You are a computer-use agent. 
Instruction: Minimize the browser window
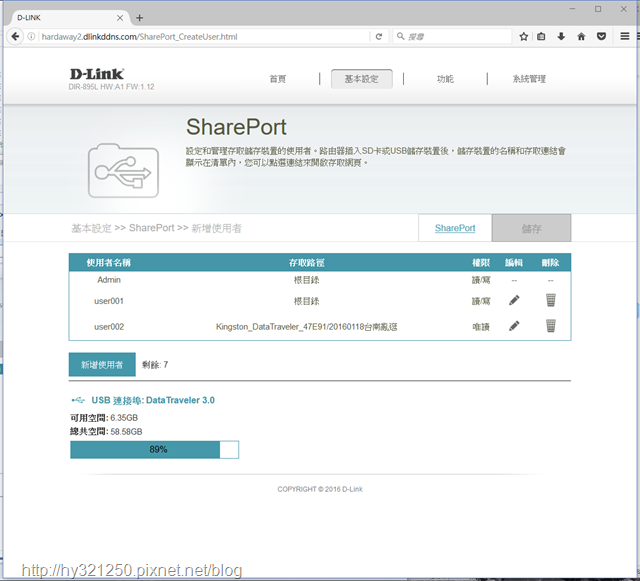pos(572,9)
